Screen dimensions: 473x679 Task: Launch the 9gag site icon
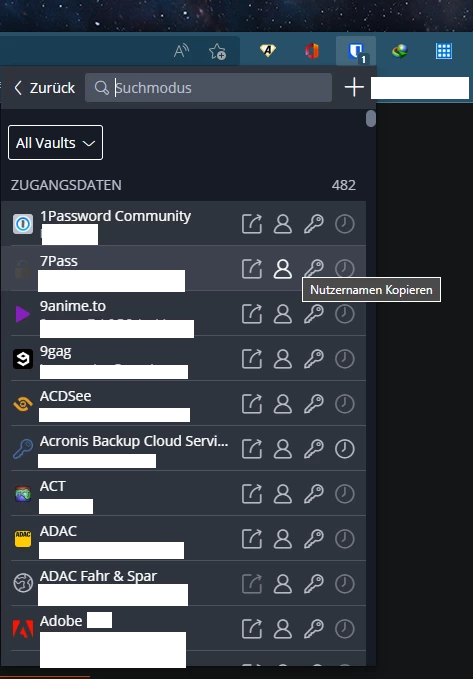252,359
